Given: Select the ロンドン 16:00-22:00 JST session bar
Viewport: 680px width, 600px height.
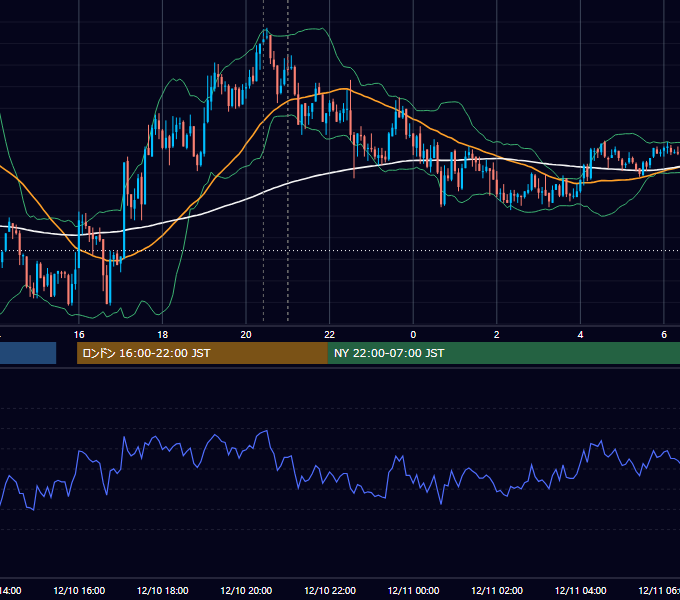Looking at the screenshot, I should 202,353.
